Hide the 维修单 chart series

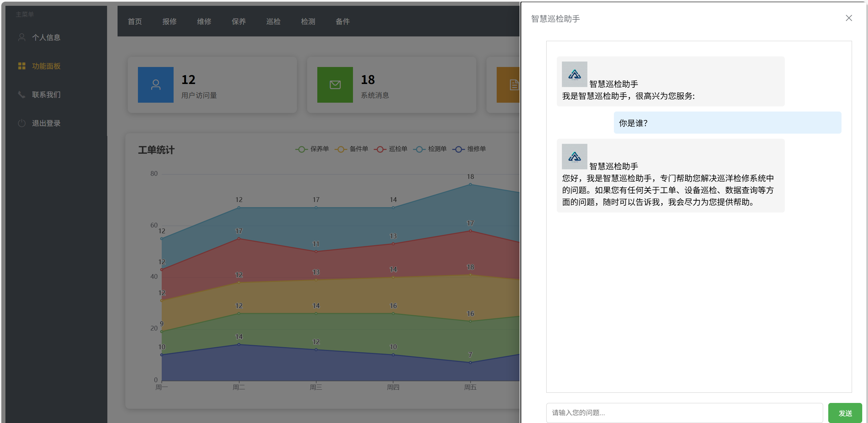pos(469,149)
